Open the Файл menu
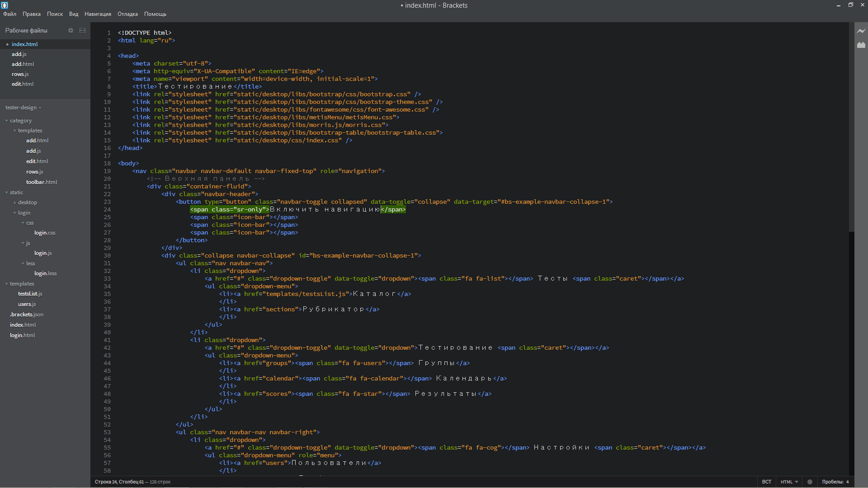 pos(12,13)
